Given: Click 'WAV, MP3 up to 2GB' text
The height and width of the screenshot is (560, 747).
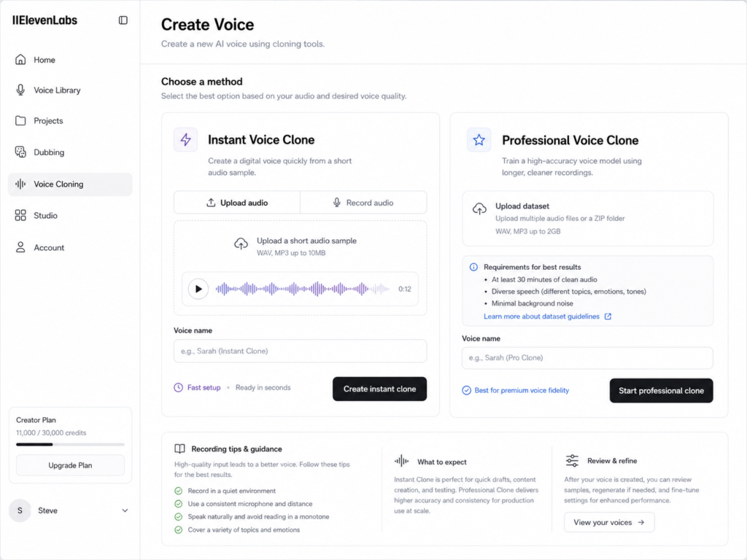Looking at the screenshot, I should [528, 231].
